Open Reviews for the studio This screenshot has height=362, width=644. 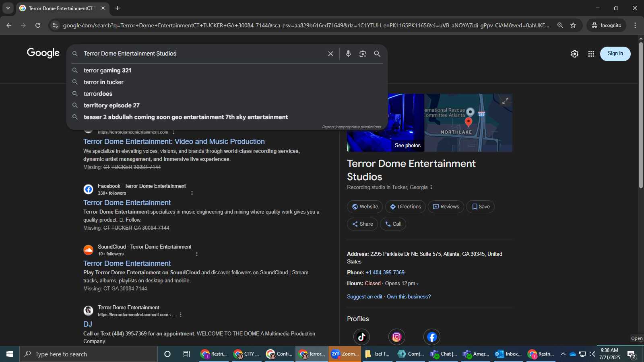pos(446,207)
